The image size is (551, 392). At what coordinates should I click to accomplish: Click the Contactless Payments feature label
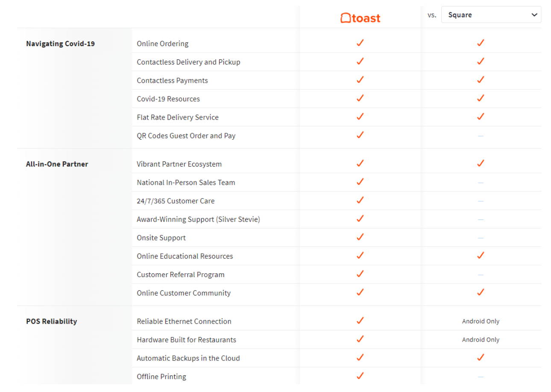172,80
